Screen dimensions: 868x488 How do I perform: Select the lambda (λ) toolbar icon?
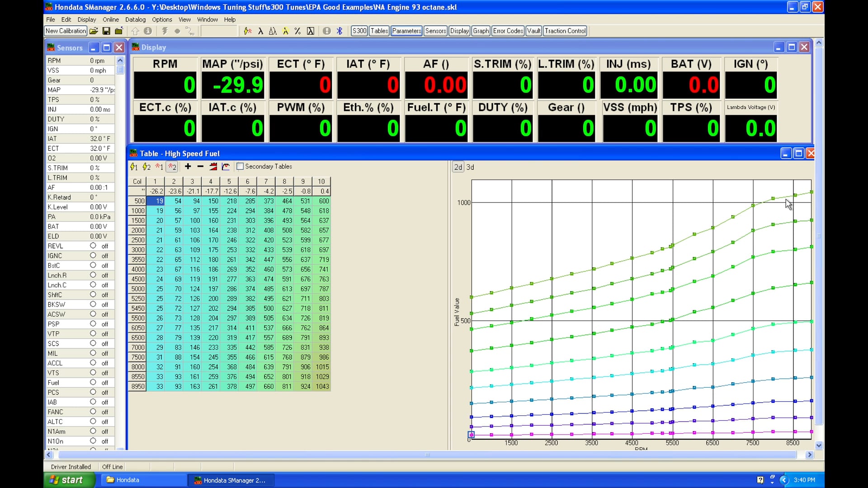pos(261,31)
